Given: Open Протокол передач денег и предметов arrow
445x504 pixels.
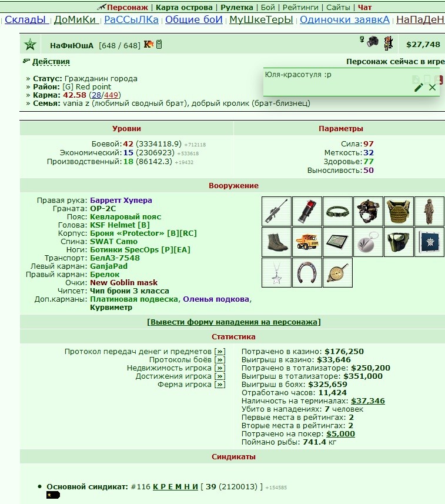Looking at the screenshot, I should pyautogui.click(x=220, y=352).
